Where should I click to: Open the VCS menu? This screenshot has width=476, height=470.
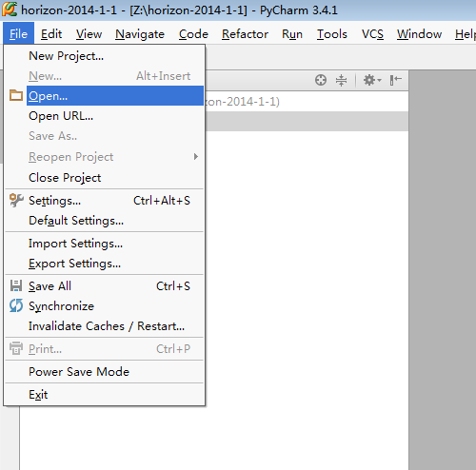point(372,34)
